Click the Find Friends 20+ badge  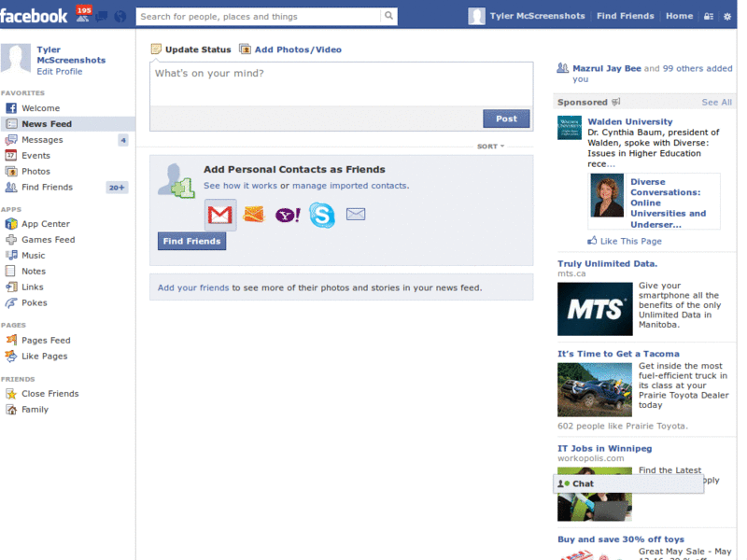click(117, 188)
